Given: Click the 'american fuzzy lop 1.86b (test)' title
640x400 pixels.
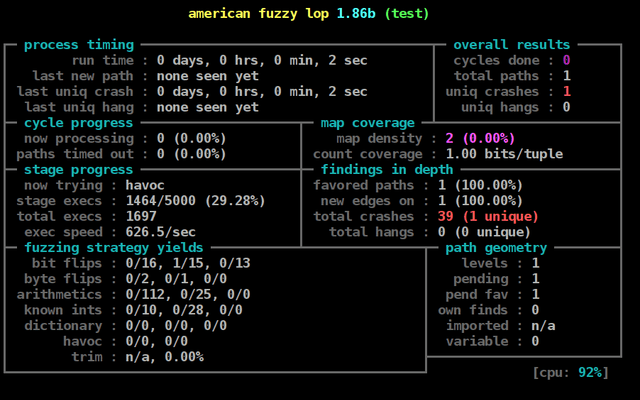Looking at the screenshot, I should coord(309,14).
